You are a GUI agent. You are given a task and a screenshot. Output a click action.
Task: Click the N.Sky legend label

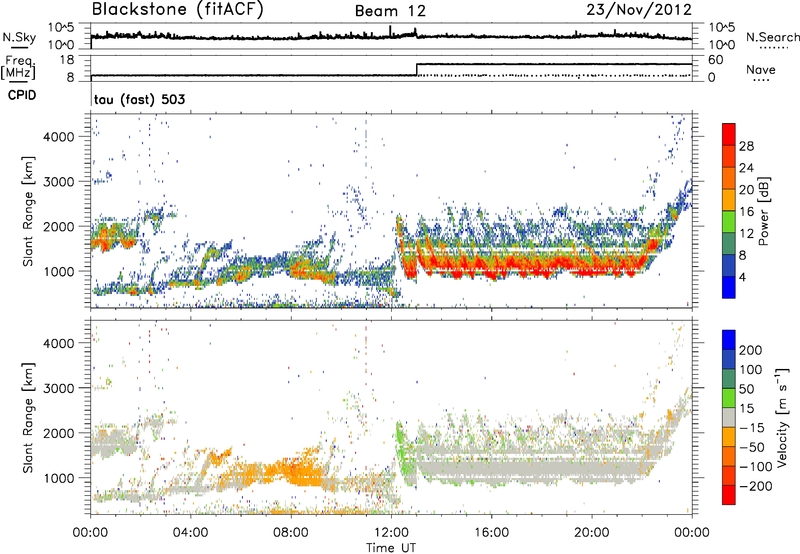19,37
